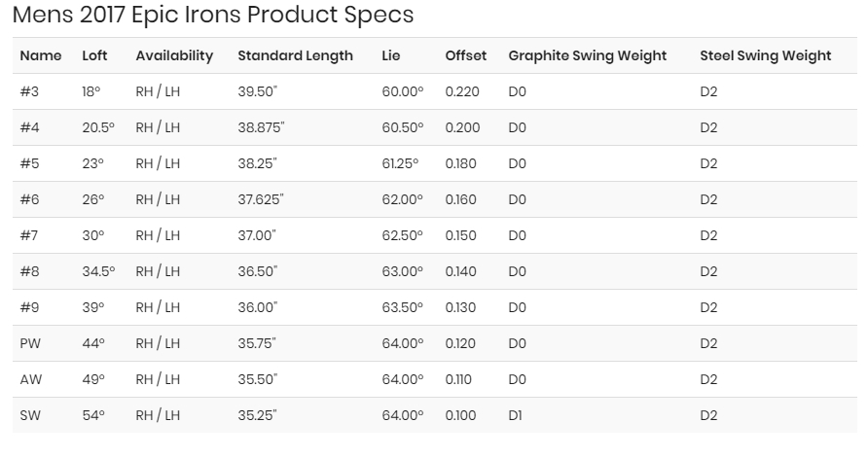Viewport: 868px width, 458px height.
Task: Select the 62.00° lie value
Action: [x=403, y=200]
